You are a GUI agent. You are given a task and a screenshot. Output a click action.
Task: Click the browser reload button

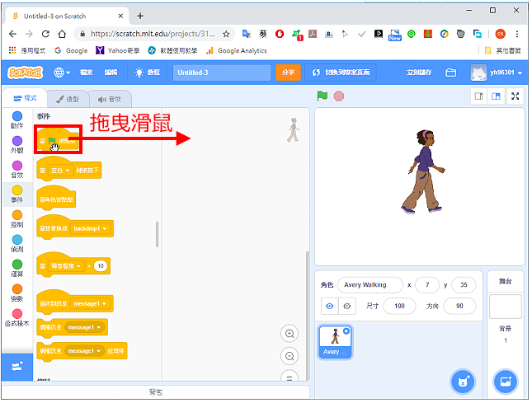point(45,34)
